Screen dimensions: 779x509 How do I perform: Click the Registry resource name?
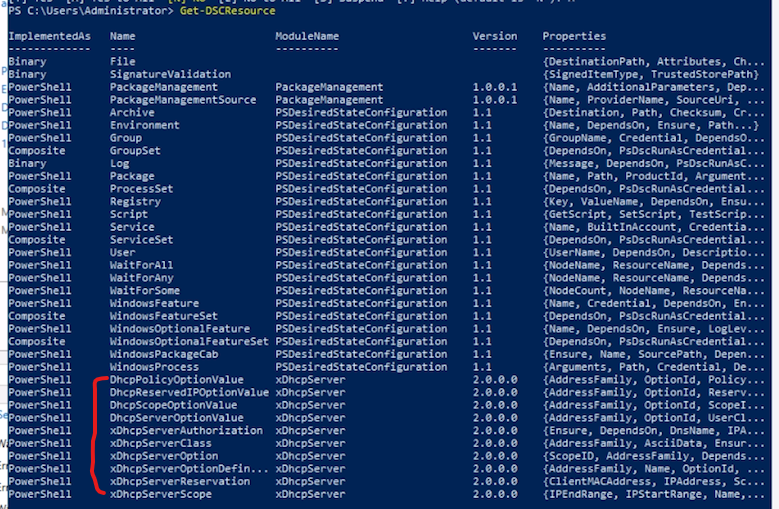tap(135, 201)
